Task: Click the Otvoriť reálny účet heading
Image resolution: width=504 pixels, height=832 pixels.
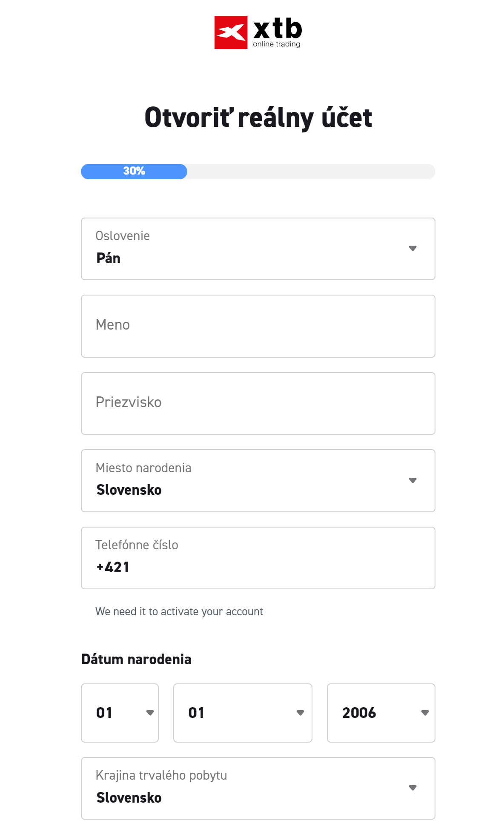Action: [x=258, y=118]
